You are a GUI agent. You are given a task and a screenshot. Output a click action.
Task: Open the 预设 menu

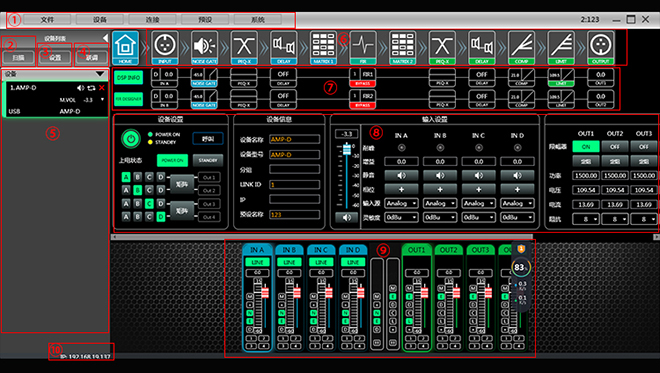205,19
